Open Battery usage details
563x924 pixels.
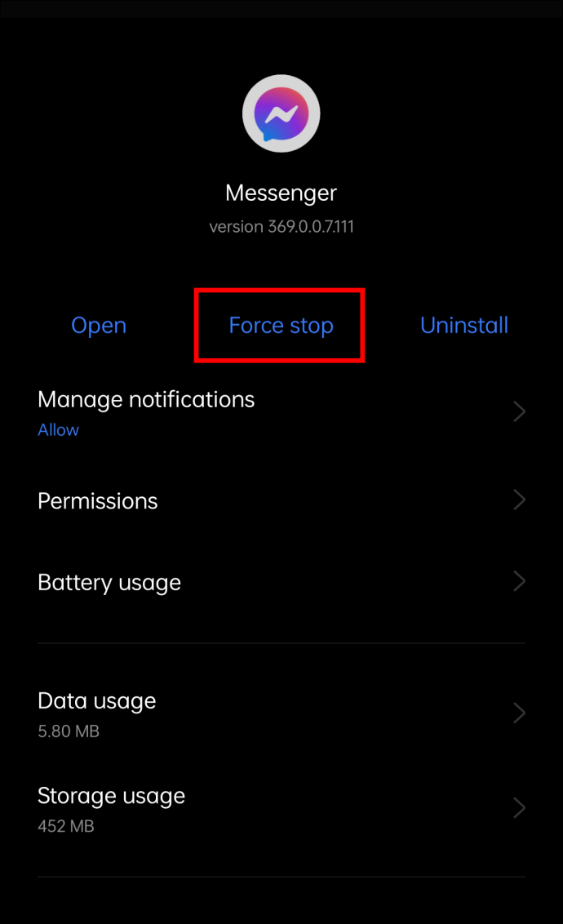[x=281, y=582]
